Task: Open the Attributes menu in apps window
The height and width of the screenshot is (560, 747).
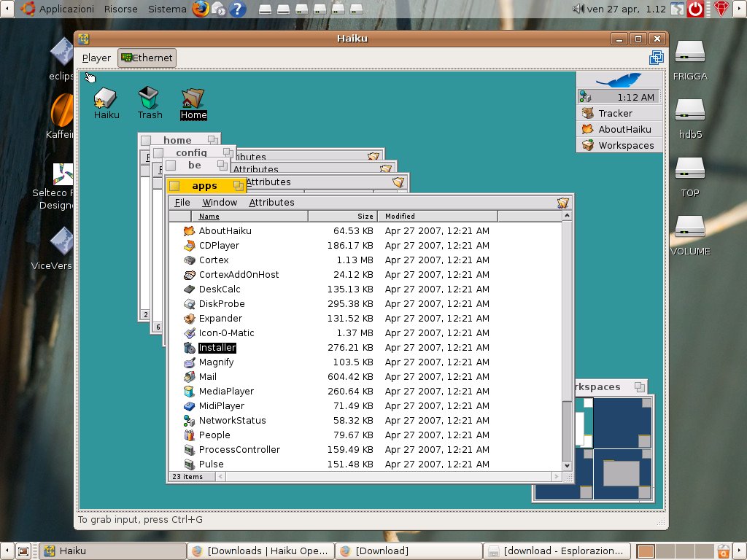Action: (271, 203)
